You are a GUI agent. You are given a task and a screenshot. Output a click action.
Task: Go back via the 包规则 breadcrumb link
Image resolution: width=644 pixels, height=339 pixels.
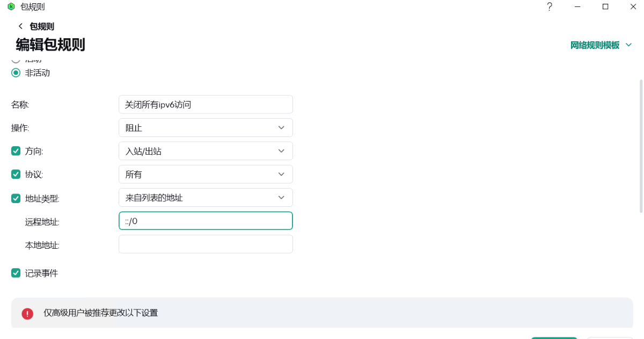(x=42, y=26)
